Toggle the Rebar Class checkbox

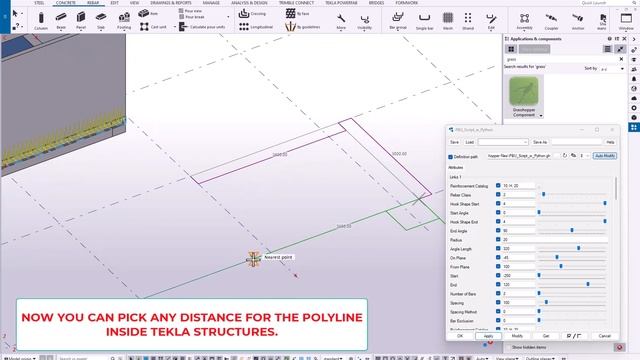[498, 195]
